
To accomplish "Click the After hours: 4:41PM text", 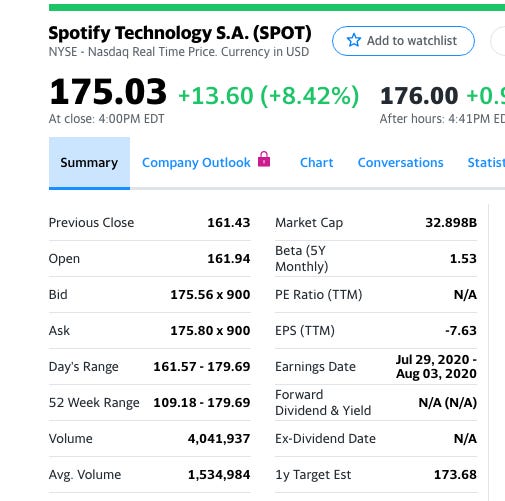I will 442,119.
